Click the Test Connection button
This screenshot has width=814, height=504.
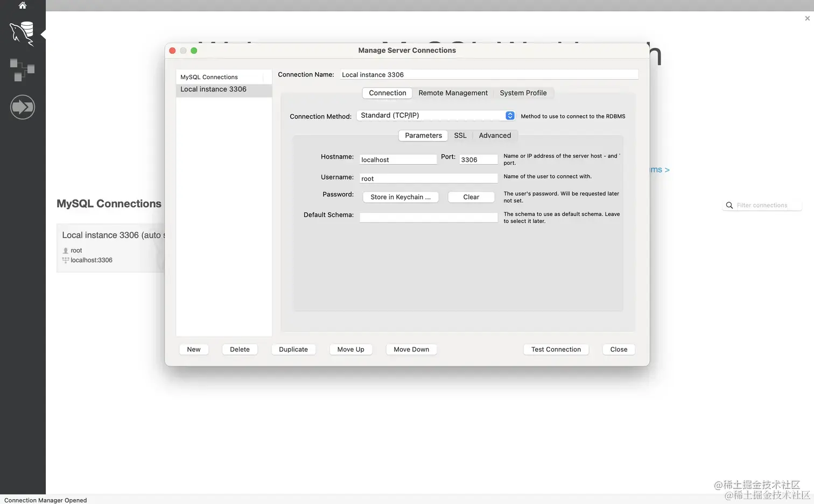pyautogui.click(x=556, y=350)
